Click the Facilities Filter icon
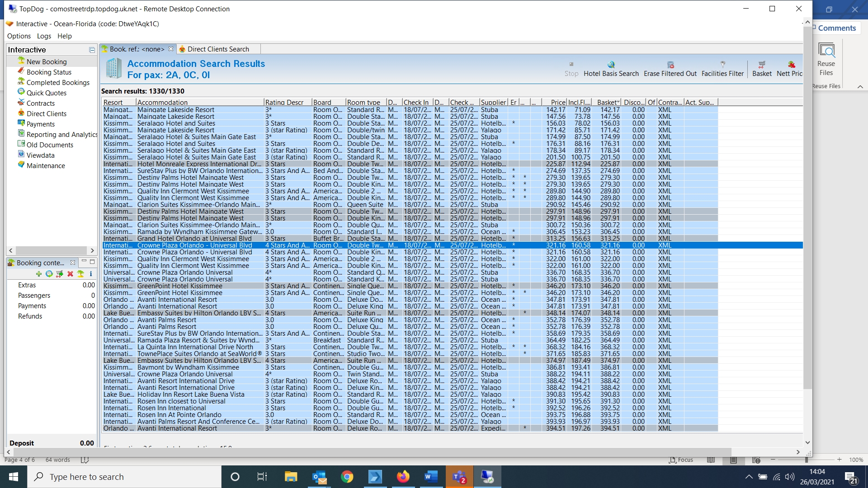Screen dimensions: 868x488 tap(722, 65)
